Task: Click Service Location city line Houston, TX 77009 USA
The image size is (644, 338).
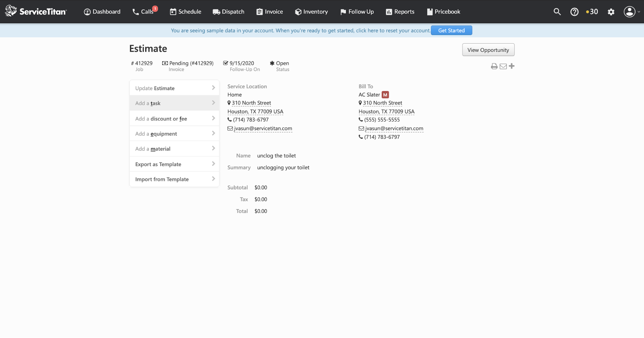Action: pos(255,112)
